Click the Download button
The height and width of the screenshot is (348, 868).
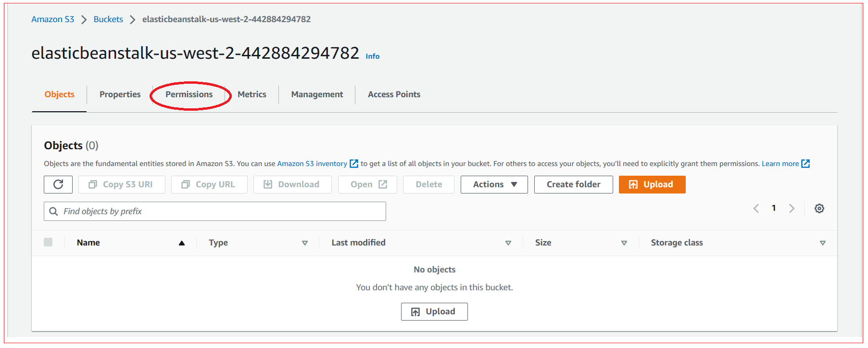292,184
